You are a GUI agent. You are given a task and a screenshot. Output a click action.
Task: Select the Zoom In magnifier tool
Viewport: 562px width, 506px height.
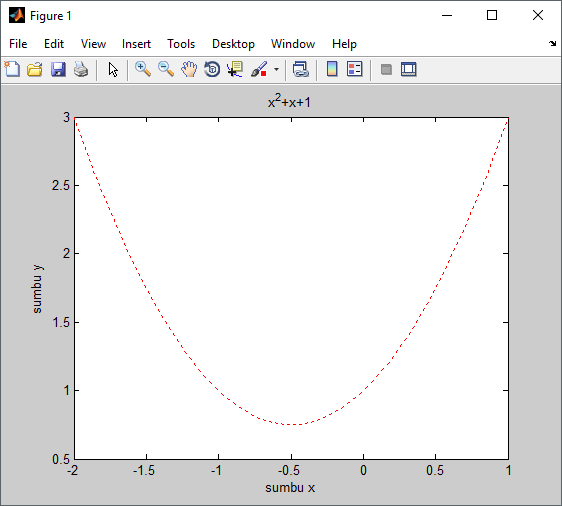click(143, 69)
